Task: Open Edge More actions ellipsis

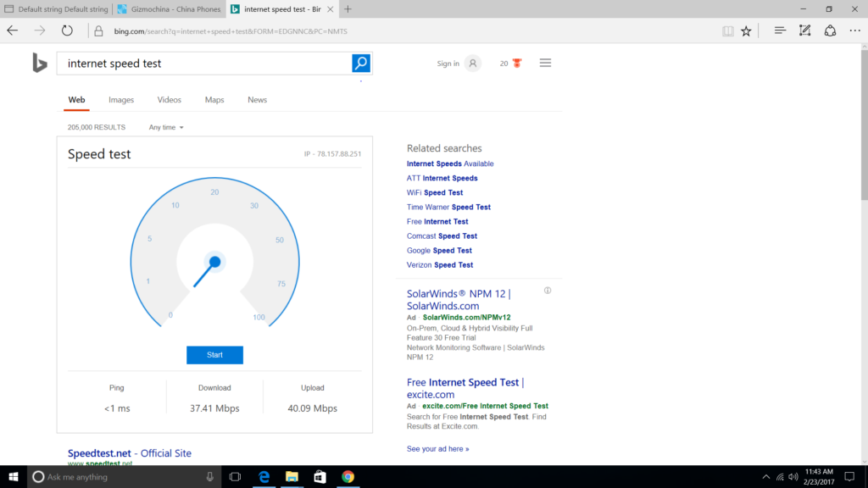Action: point(854,31)
